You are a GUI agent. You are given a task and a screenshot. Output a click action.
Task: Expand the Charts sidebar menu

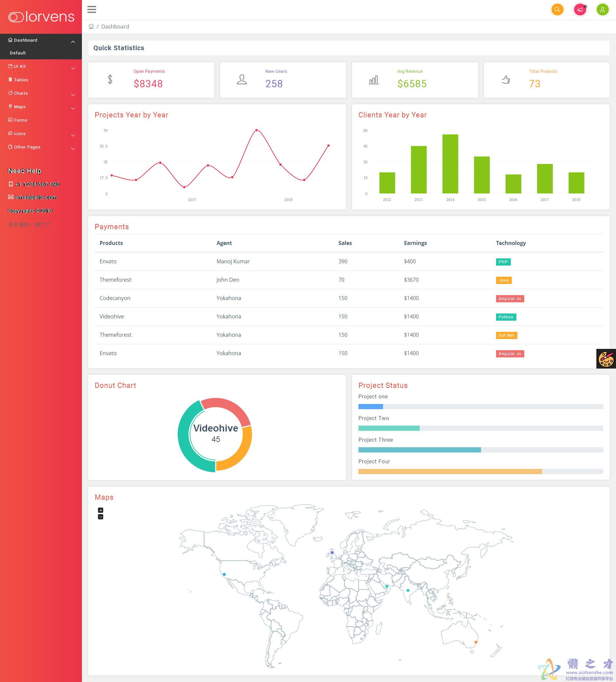tap(73, 95)
